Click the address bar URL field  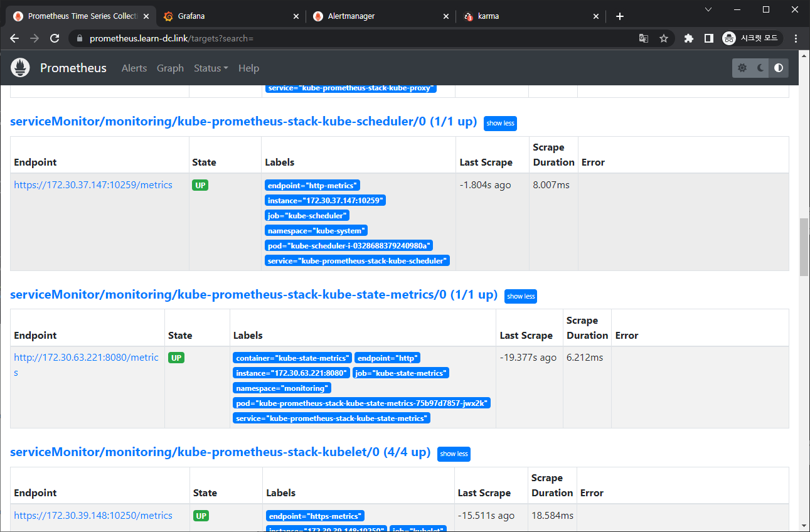coord(351,38)
